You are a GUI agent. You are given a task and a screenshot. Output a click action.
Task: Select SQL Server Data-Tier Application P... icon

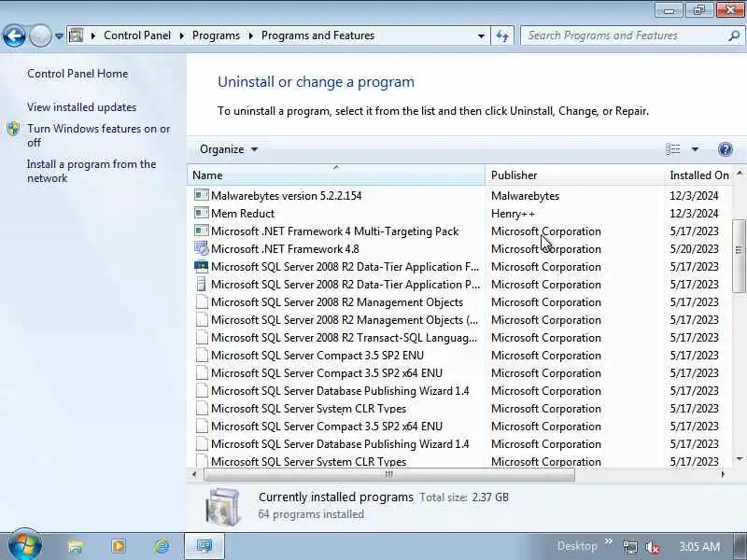coord(202,285)
